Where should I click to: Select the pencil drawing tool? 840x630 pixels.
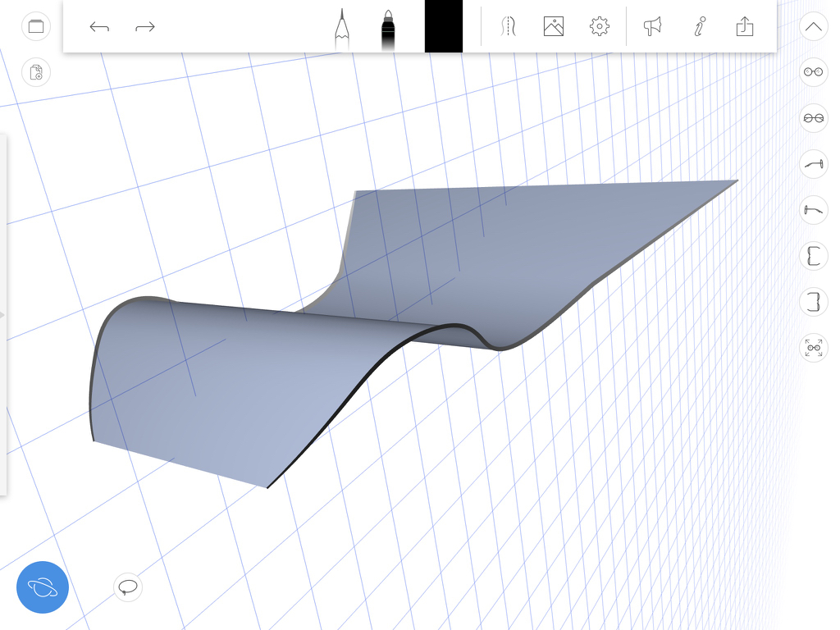[x=341, y=28]
